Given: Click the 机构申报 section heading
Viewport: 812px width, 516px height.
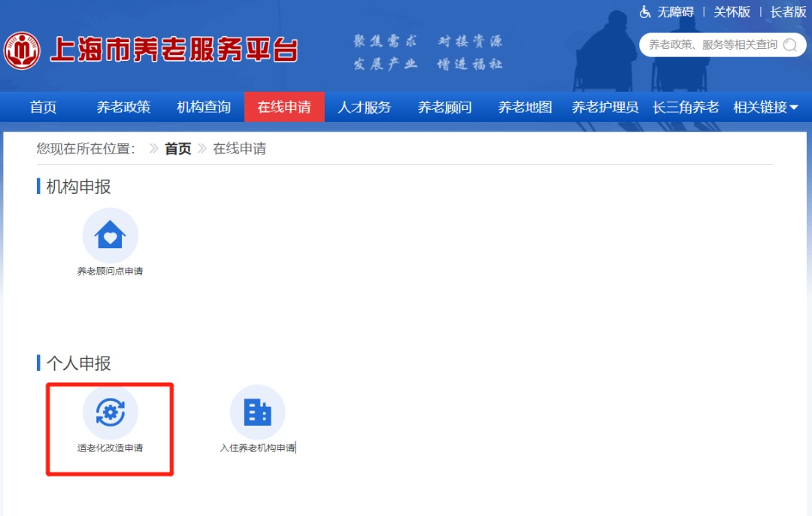Looking at the screenshot, I should pyautogui.click(x=78, y=187).
